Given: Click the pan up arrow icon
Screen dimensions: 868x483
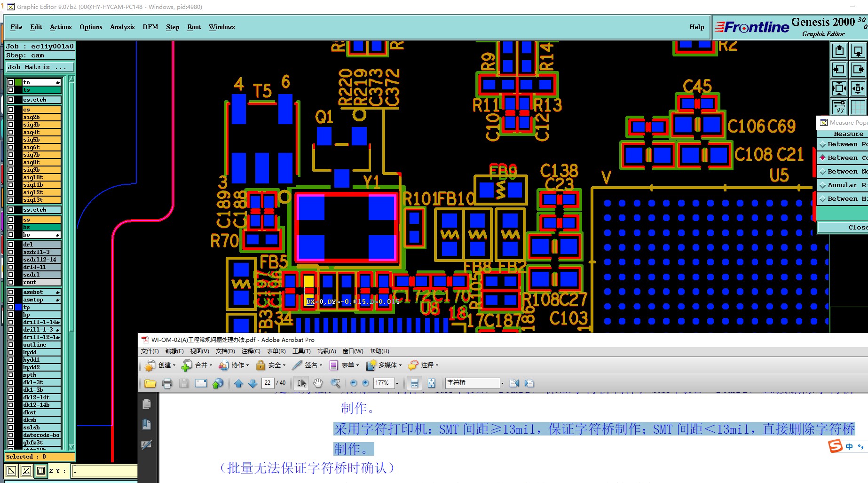Looking at the screenshot, I should coord(839,50).
